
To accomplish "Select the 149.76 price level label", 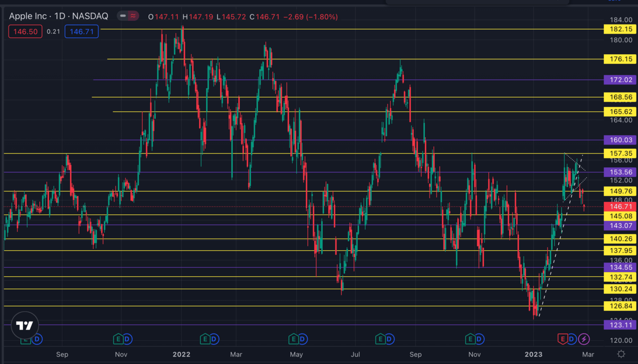I will [620, 191].
